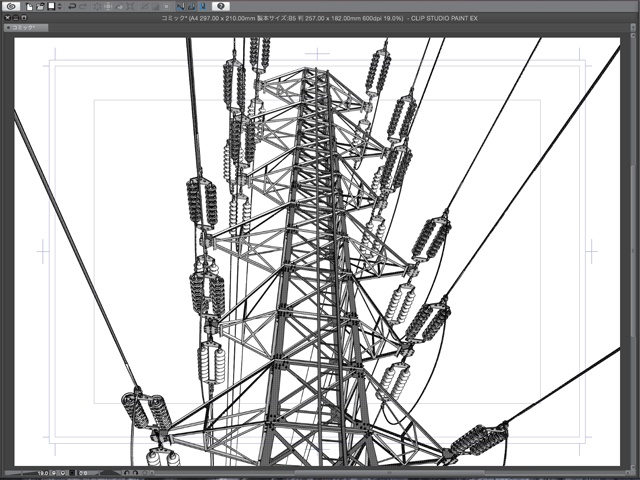Image resolution: width=640 pixels, height=480 pixels.
Task: Click Invert Selected Area icon
Action: (x=156, y=7)
